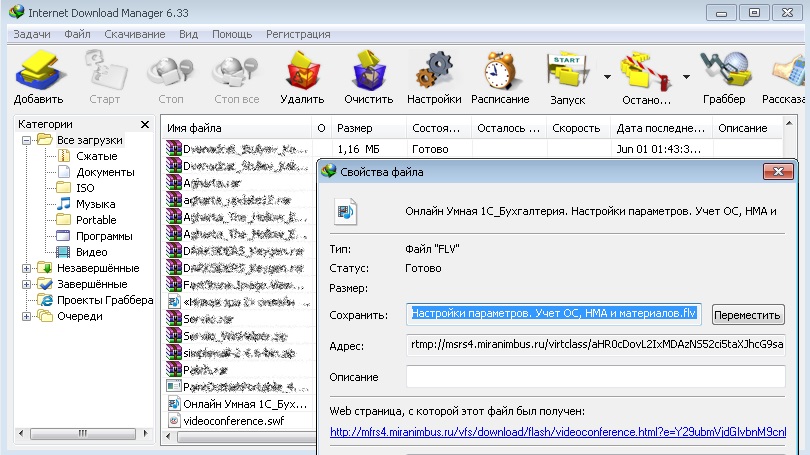Image resolution: width=810 pixels, height=455 pixels.
Task: Click the categories panel horizontal scrollbar
Action: [x=83, y=433]
